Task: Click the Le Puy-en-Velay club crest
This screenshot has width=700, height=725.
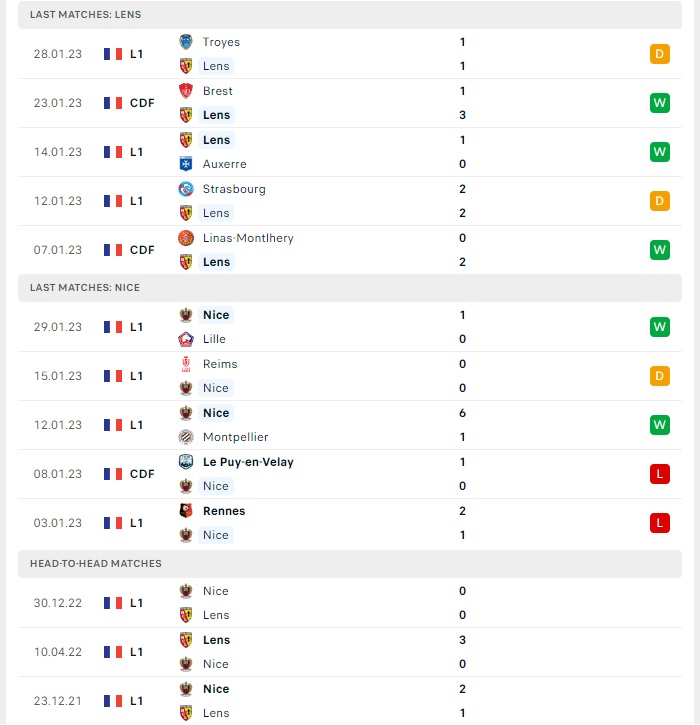Action: pyautogui.click(x=186, y=462)
